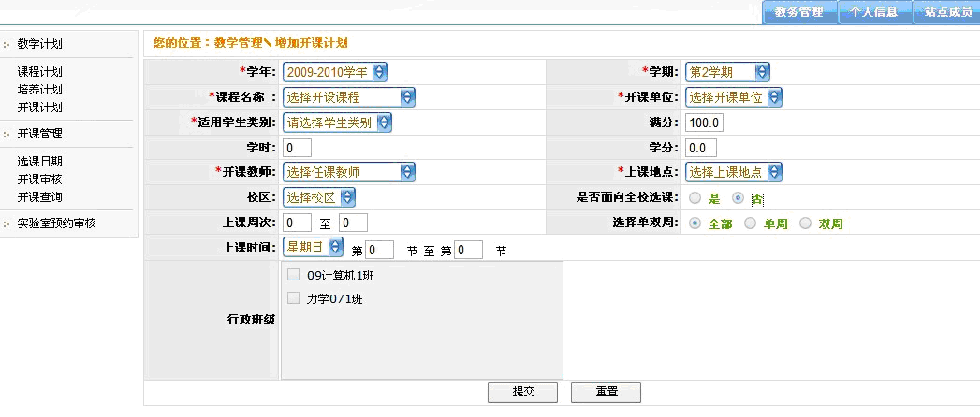Switch to the 个人信息 tab
The width and height of the screenshot is (980, 417).
click(x=873, y=12)
